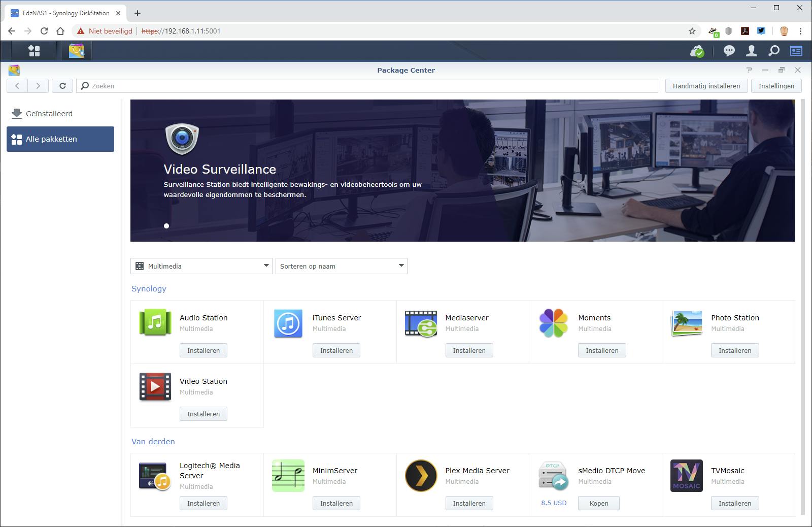Image resolution: width=812 pixels, height=527 pixels.
Task: Open the Sorteren op naam dropdown
Action: [x=342, y=266]
